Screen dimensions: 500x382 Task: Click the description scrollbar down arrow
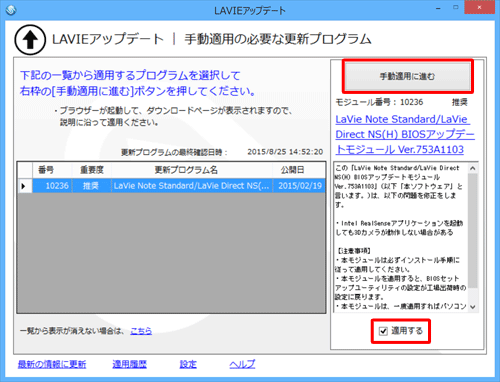(x=473, y=307)
